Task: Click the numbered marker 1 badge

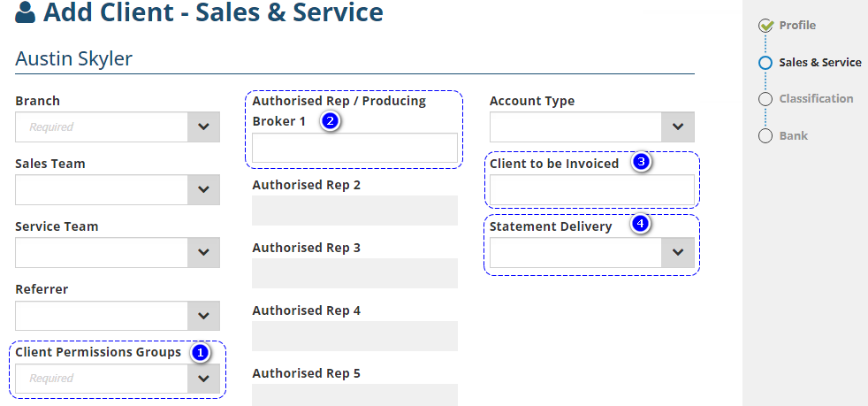Action: [x=201, y=352]
